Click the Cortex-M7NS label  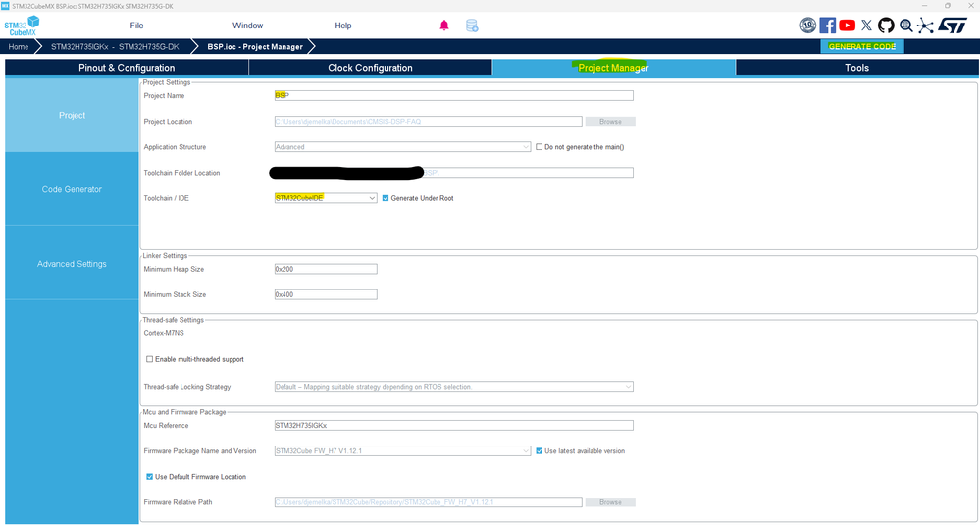coord(164,333)
